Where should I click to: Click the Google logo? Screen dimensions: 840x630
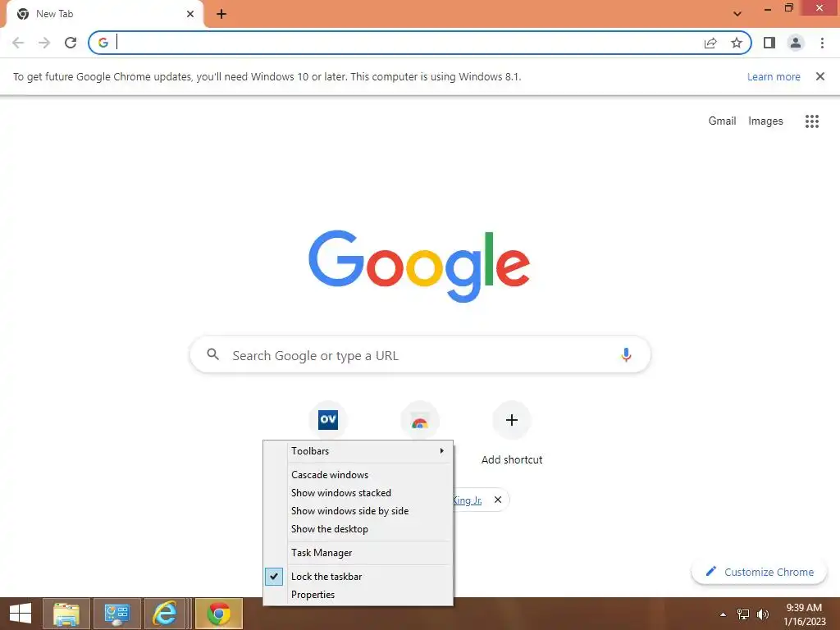click(x=419, y=267)
